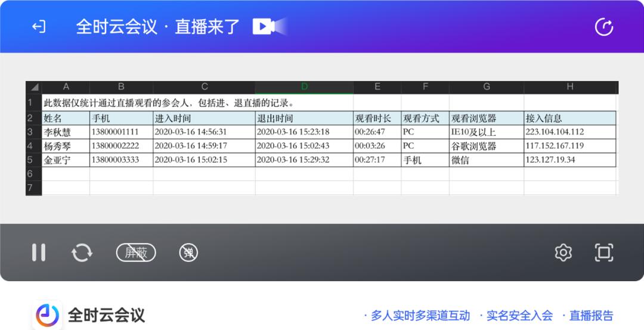Click the IE10及以上 browser cell
This screenshot has width=644, height=330.
(x=487, y=132)
